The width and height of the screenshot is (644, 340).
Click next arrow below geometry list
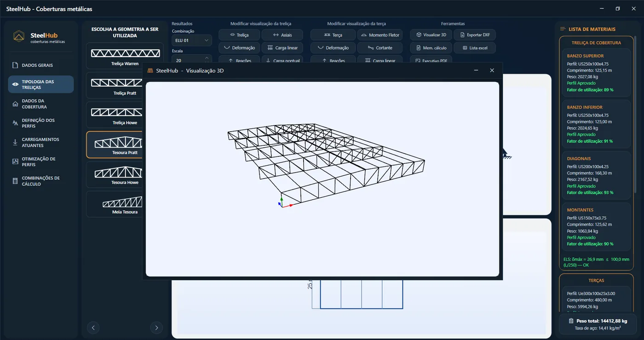pos(156,328)
